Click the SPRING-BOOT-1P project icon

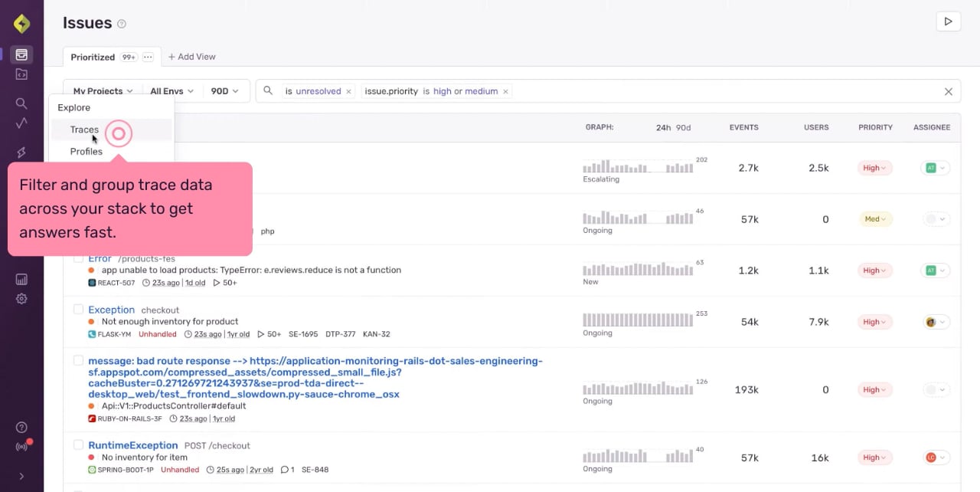coord(92,470)
